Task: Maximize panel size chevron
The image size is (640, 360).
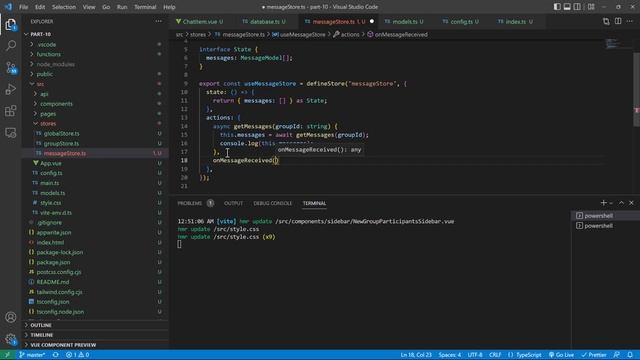Action: pos(621,203)
